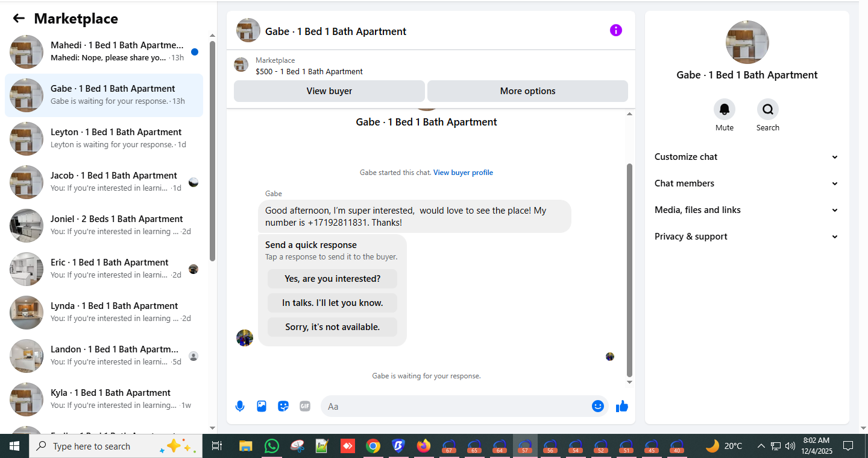Expand Media, files and links section
This screenshot has height=458, width=868.
pyautogui.click(x=746, y=210)
